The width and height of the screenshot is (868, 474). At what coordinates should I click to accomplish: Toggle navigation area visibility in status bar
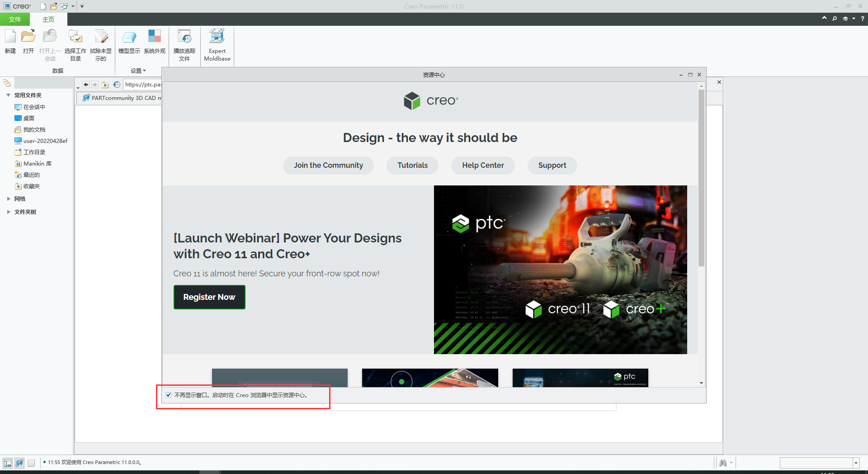point(7,463)
